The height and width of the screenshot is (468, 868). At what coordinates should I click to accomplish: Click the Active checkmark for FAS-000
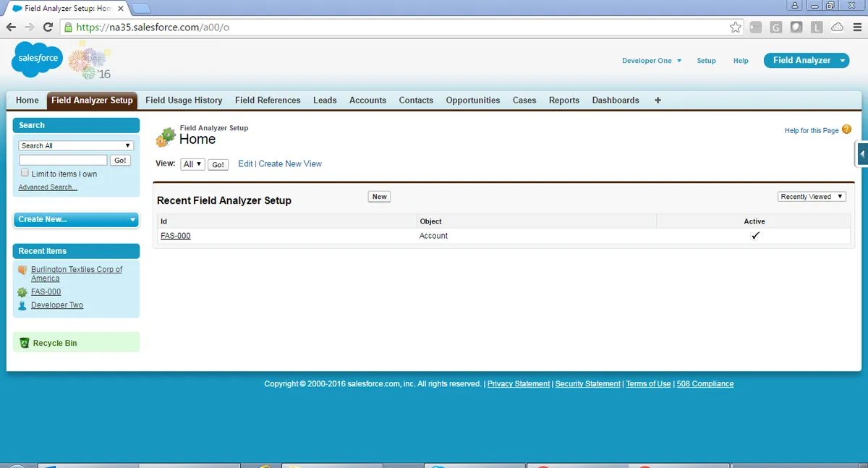pyautogui.click(x=755, y=236)
